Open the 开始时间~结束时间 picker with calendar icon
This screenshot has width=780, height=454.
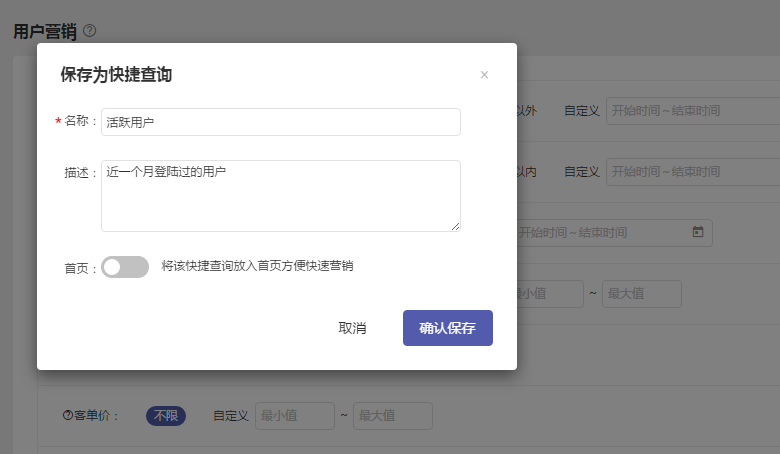[x=610, y=233]
